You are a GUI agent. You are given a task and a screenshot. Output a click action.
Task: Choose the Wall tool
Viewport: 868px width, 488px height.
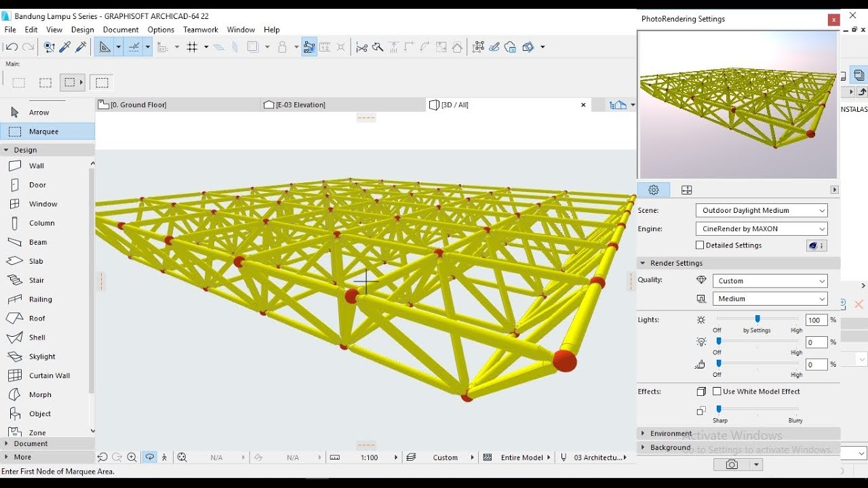(x=37, y=165)
